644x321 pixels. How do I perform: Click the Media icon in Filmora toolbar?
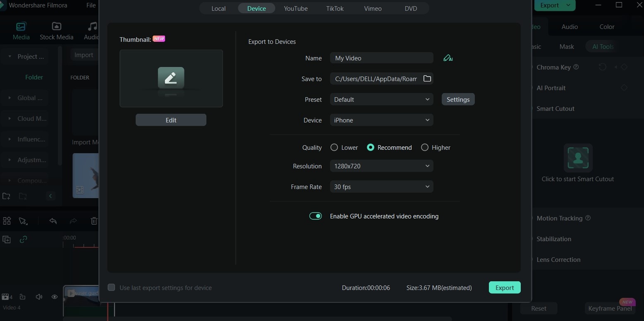[x=21, y=27]
